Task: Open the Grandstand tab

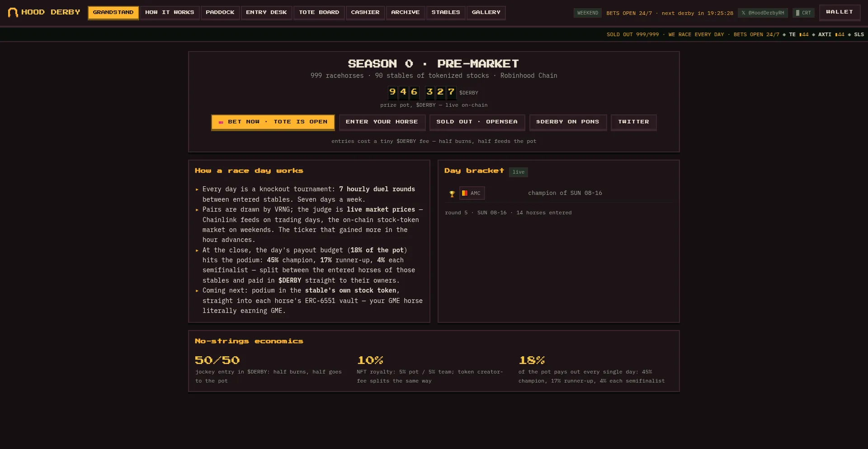Action: [x=113, y=13]
